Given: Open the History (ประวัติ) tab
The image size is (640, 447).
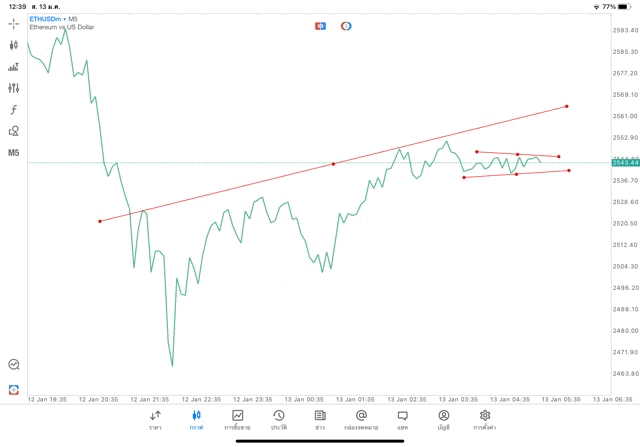Looking at the screenshot, I should click(278, 420).
